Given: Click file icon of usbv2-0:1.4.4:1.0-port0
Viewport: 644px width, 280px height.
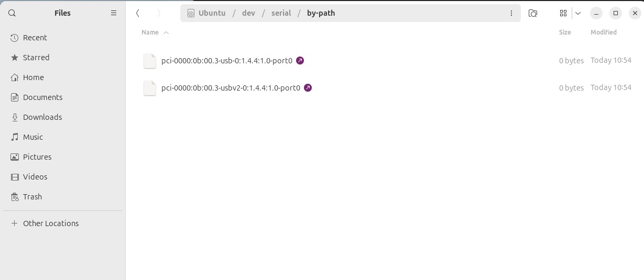Looking at the screenshot, I should (150, 88).
